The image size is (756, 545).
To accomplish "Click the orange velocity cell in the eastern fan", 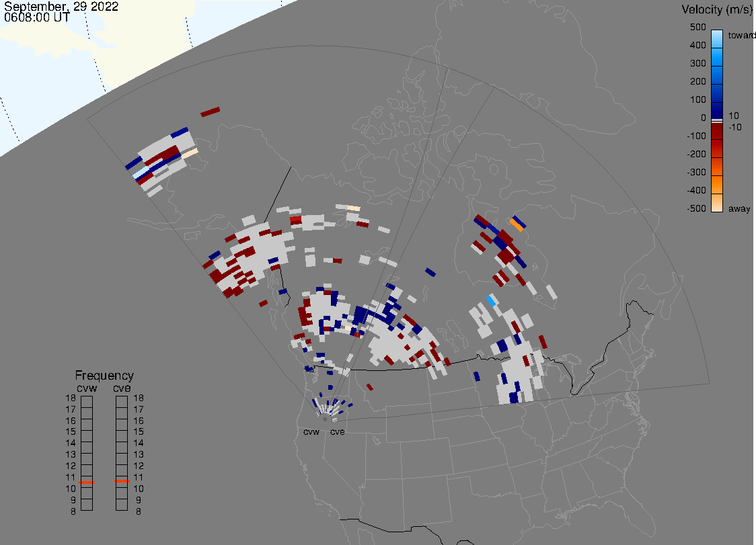I will 517,224.
